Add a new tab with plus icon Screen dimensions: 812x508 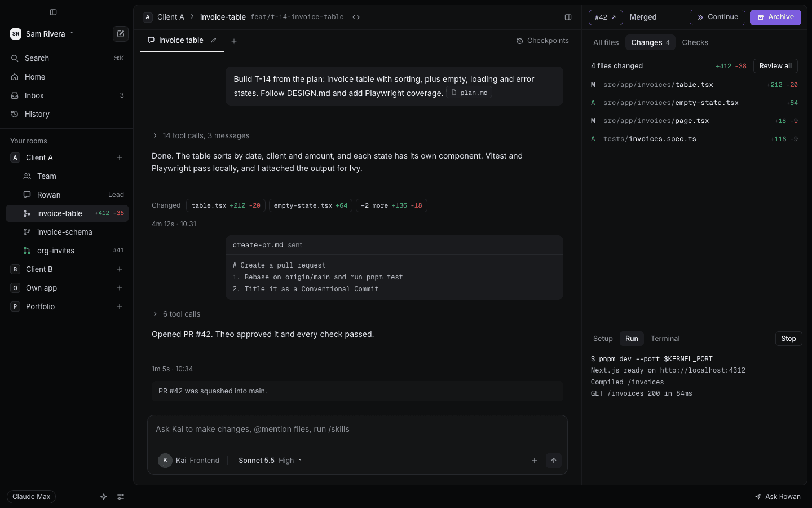(234, 41)
